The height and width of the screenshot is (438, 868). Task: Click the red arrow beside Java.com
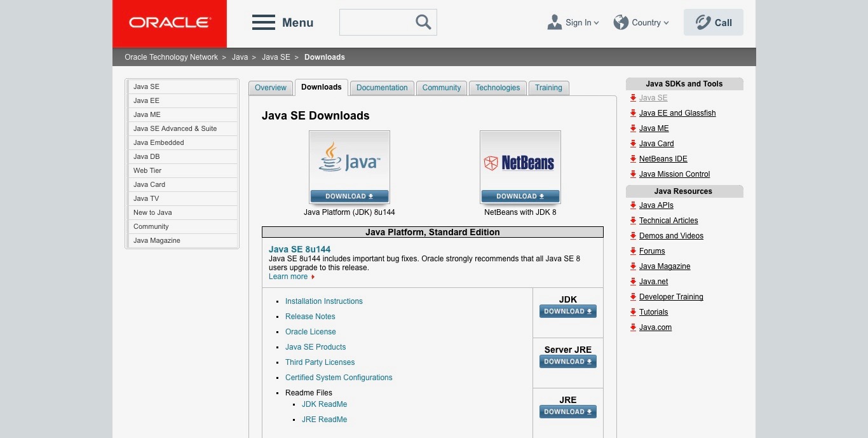tap(633, 327)
